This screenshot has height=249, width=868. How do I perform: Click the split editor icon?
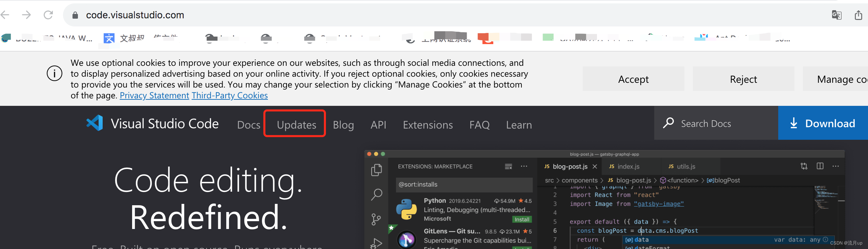pos(820,166)
